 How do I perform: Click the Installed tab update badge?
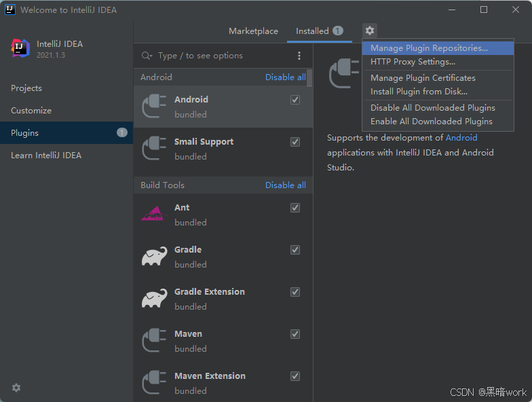point(338,31)
